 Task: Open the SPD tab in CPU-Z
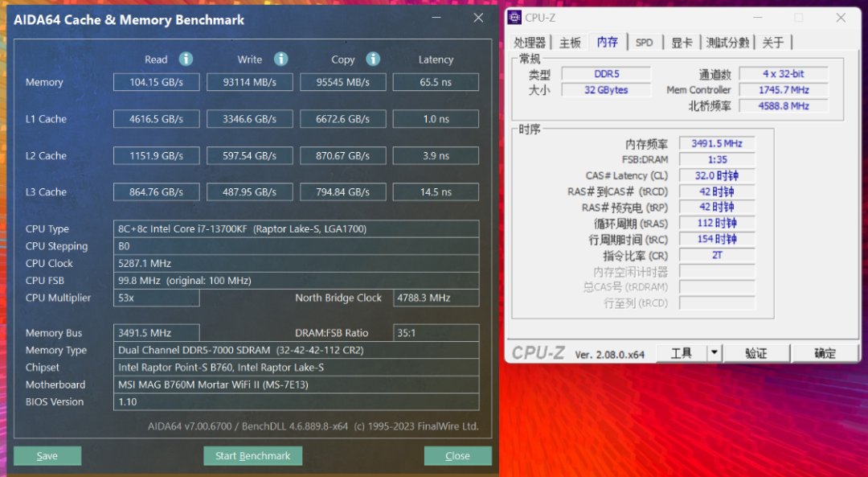(645, 42)
